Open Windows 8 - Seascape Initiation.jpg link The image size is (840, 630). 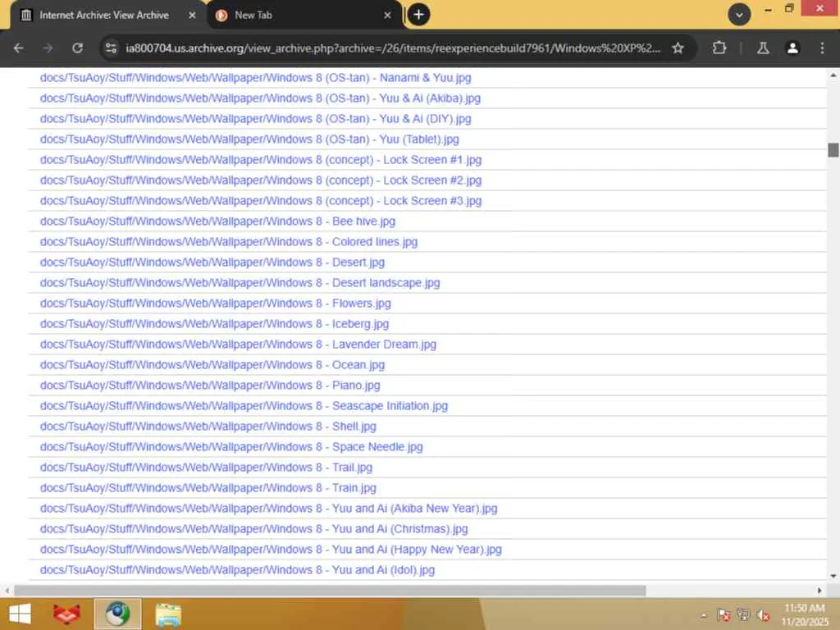point(244,406)
